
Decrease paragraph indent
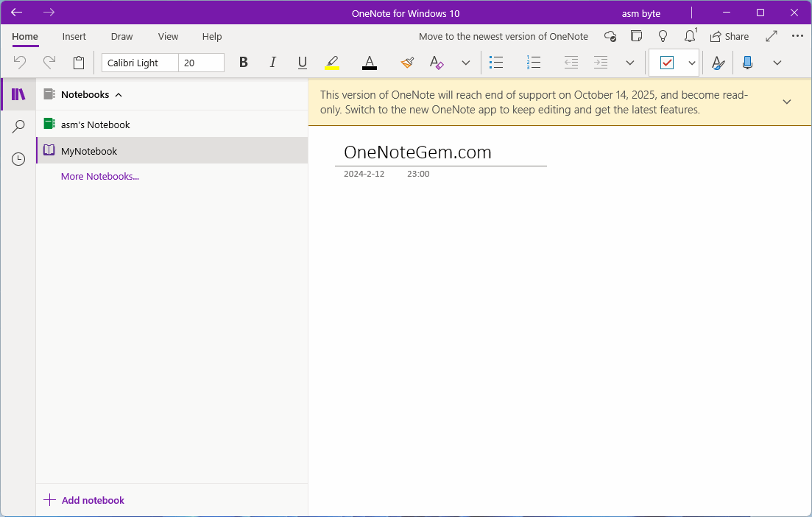[571, 63]
